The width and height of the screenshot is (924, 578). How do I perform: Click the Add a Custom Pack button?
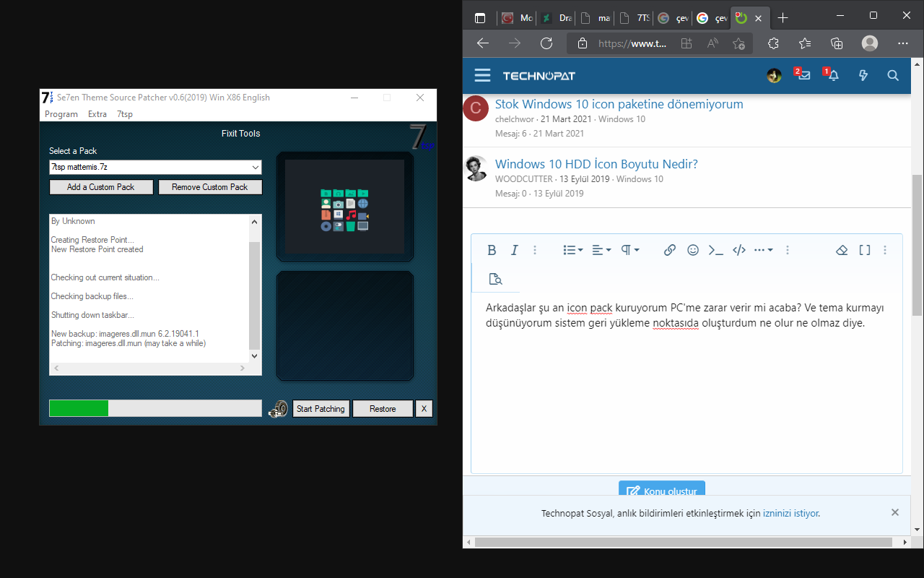coord(101,187)
